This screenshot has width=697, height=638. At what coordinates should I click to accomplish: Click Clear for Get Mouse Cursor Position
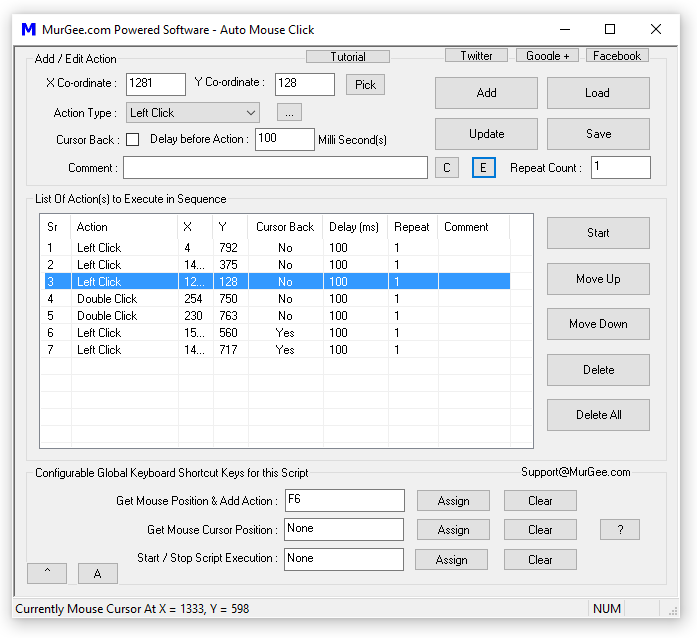540,530
